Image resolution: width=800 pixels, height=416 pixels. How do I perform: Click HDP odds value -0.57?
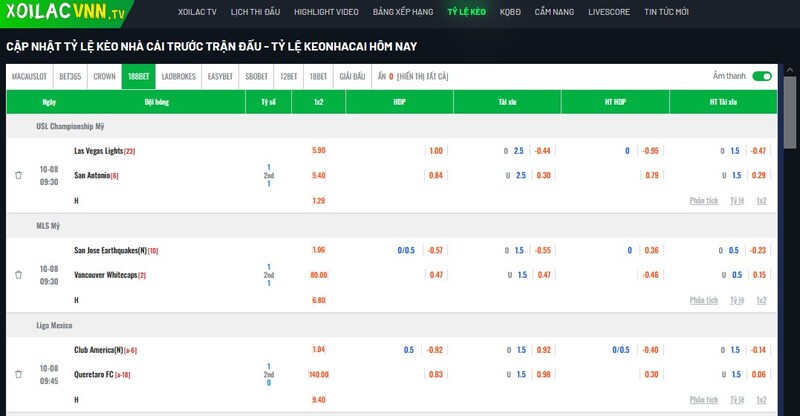(x=435, y=250)
